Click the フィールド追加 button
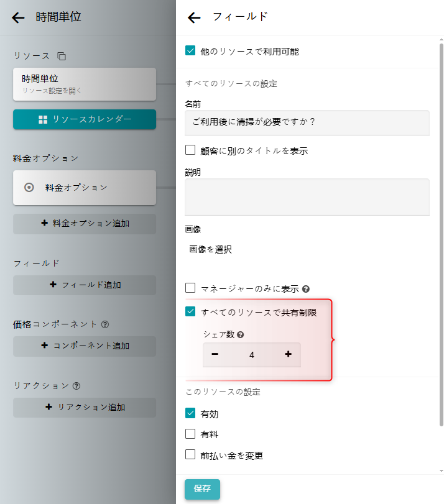The height and width of the screenshot is (504, 444). click(85, 285)
